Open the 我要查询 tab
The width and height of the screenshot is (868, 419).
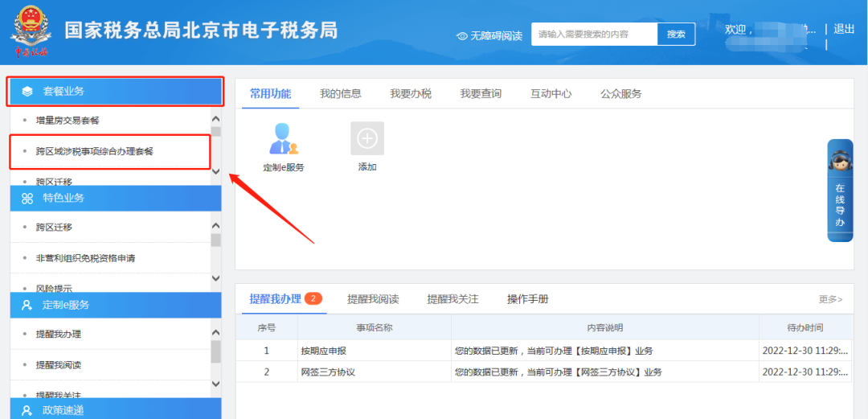tap(481, 93)
